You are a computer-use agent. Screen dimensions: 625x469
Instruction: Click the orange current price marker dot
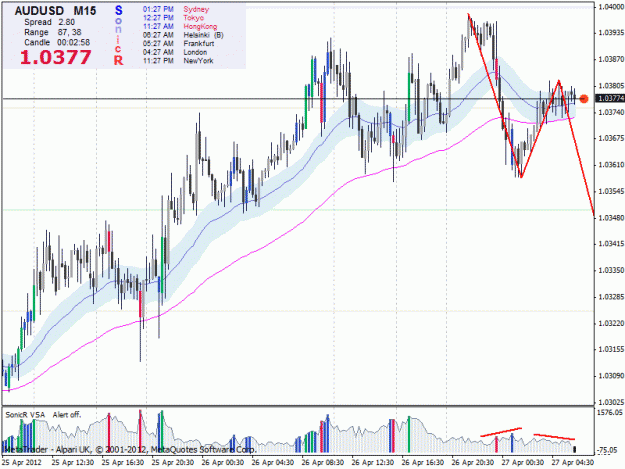coord(584,98)
